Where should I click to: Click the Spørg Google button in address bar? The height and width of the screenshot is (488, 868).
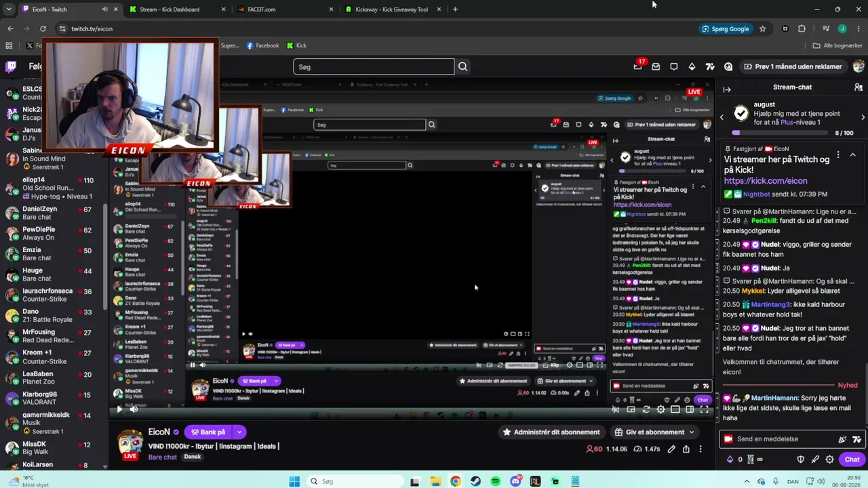[x=726, y=28]
